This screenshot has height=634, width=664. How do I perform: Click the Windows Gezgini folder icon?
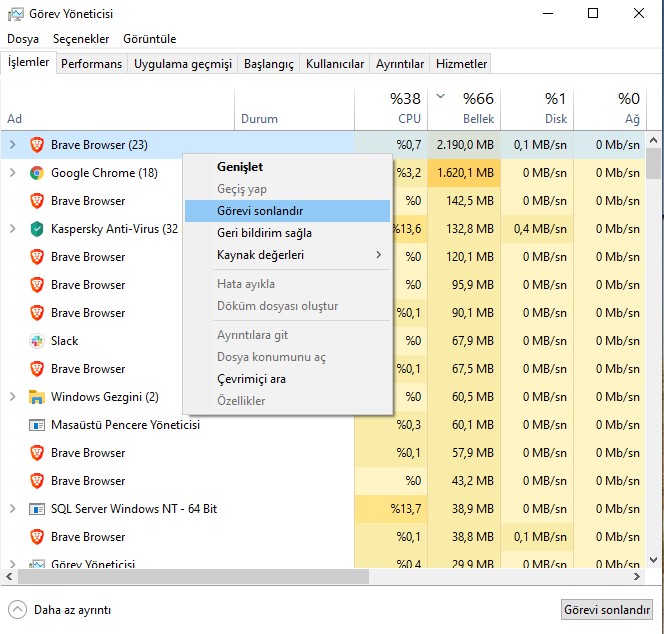37,397
